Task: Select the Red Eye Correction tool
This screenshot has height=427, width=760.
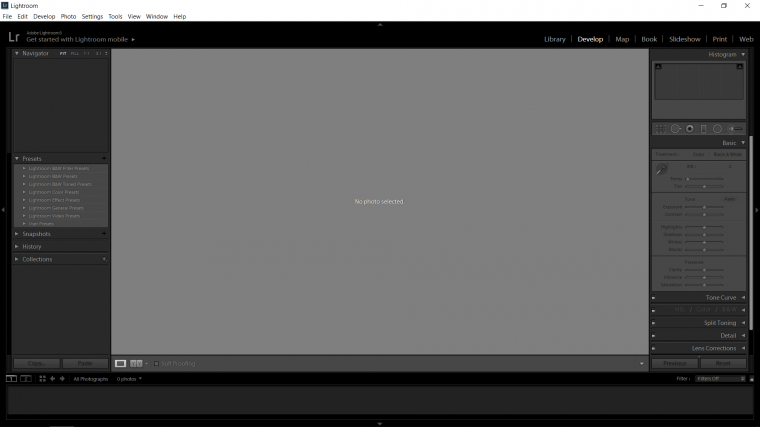Action: tap(690, 129)
